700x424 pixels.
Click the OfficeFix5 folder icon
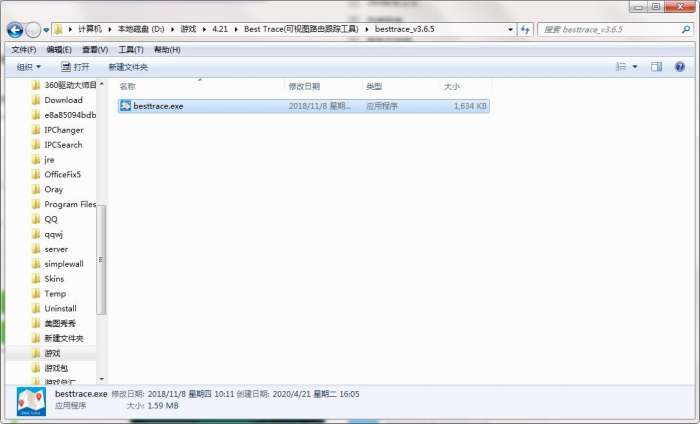(36, 174)
